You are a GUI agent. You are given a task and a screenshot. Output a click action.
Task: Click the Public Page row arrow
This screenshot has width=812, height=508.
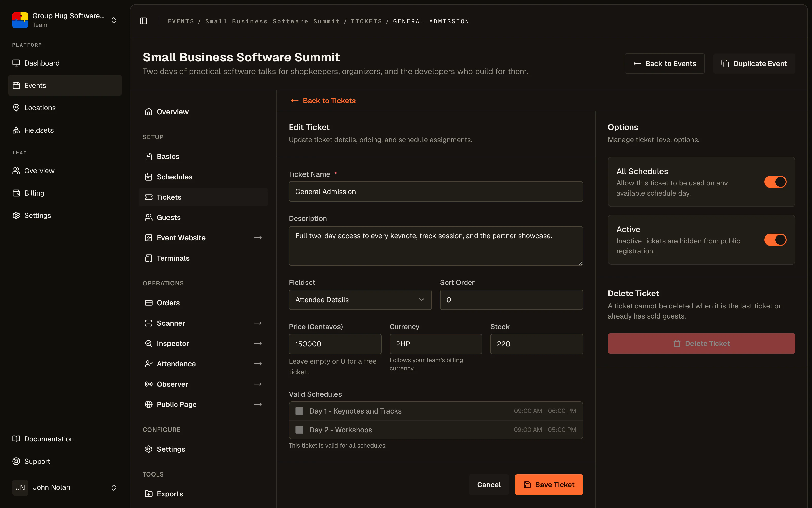(x=258, y=405)
